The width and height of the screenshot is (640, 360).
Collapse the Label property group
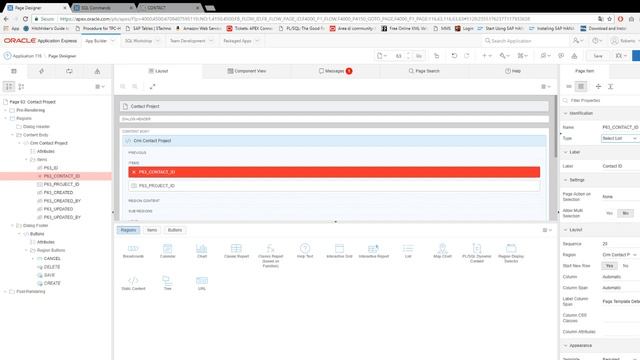(x=566, y=152)
